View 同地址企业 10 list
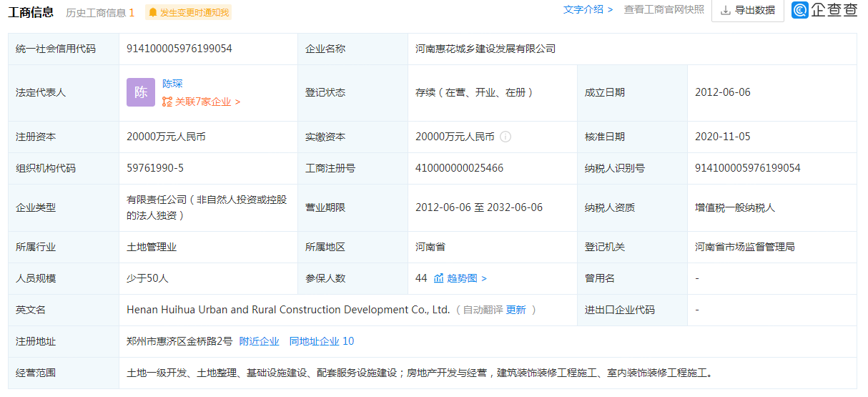The width and height of the screenshot is (868, 397). coord(321,341)
